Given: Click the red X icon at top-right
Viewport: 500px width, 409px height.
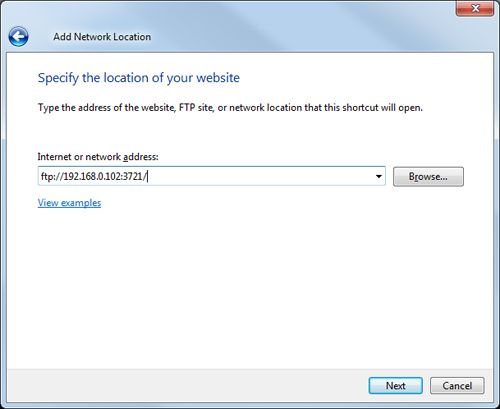Looking at the screenshot, I should [x=475, y=8].
